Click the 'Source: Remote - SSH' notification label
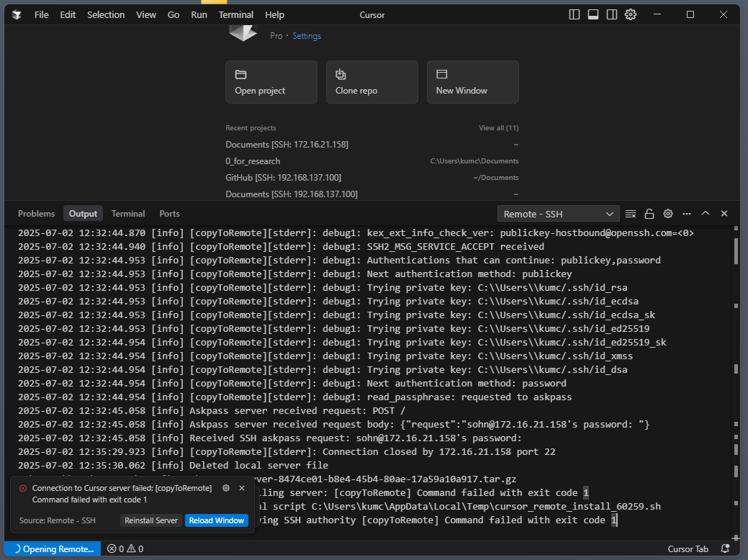748x560 pixels. (x=58, y=520)
